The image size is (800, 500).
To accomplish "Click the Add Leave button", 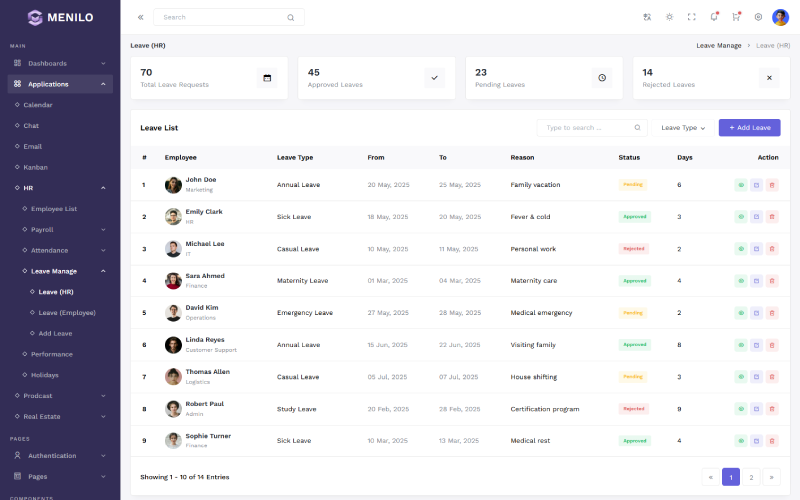I will [x=749, y=128].
